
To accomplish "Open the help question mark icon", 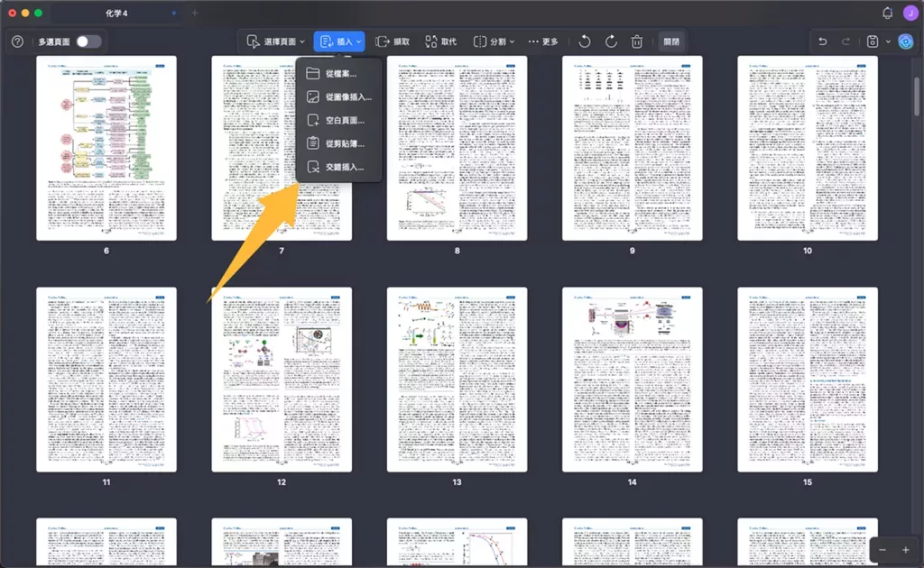I will point(18,41).
